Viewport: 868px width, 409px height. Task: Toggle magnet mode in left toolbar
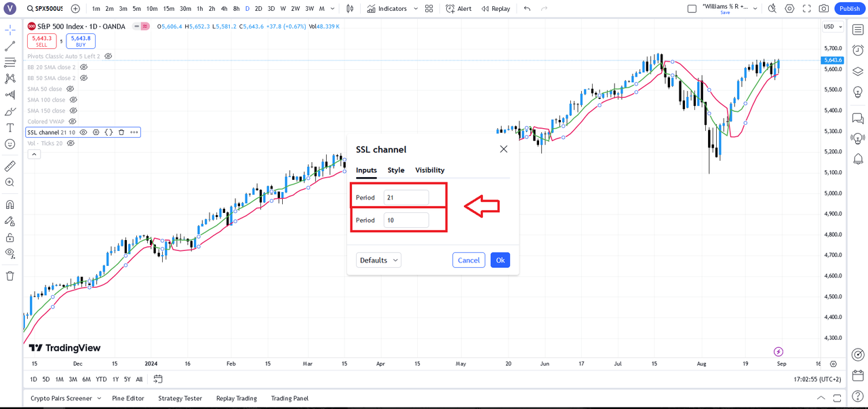(10, 205)
